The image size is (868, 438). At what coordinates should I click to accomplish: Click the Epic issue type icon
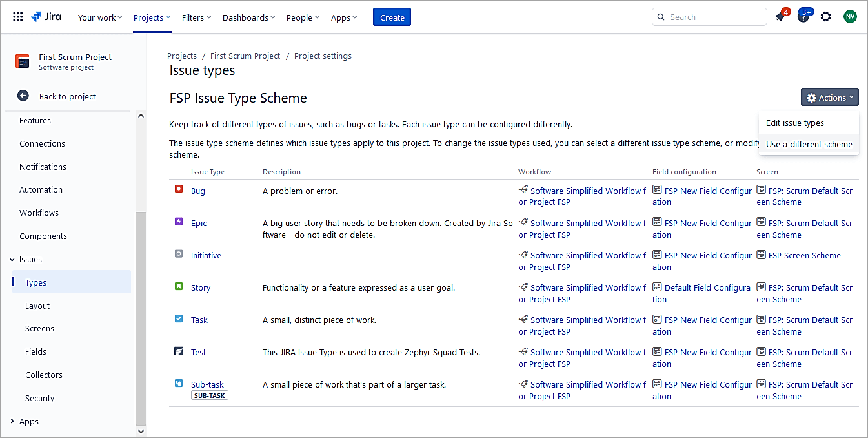point(179,222)
